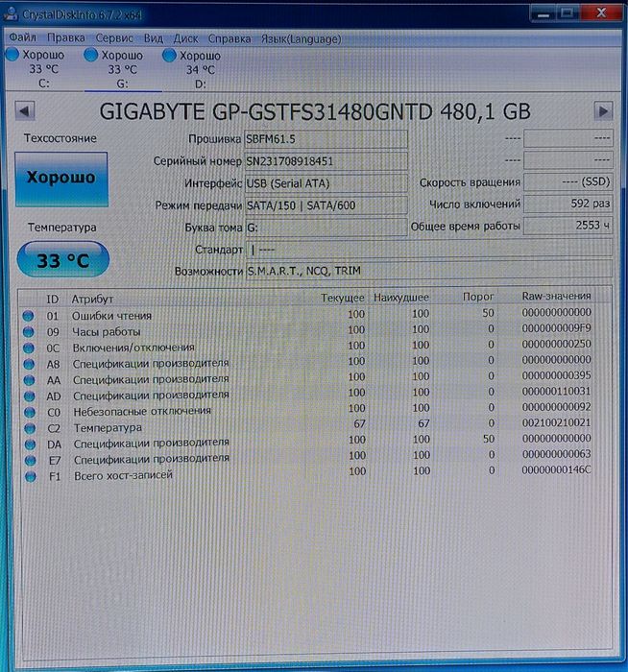Viewport: 628px width, 672px height.
Task: Click the 33 °C temperature indicator
Action: pos(63,259)
